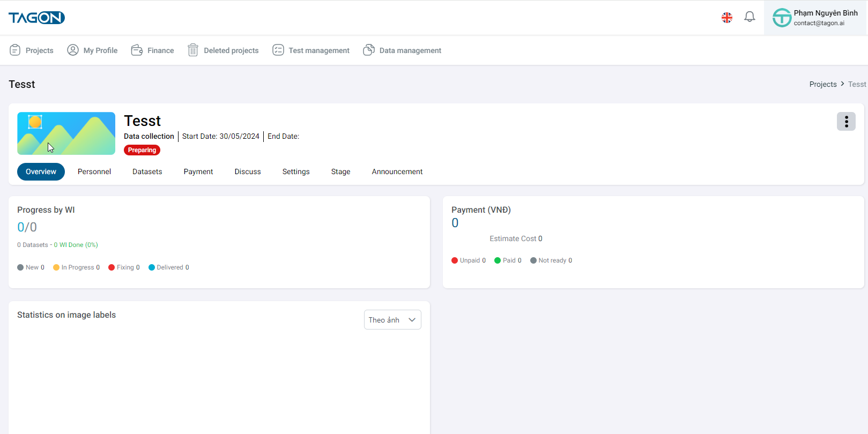Screen dimensions: 868x434
Task: Click the project thumbnail image
Action: pos(66,133)
